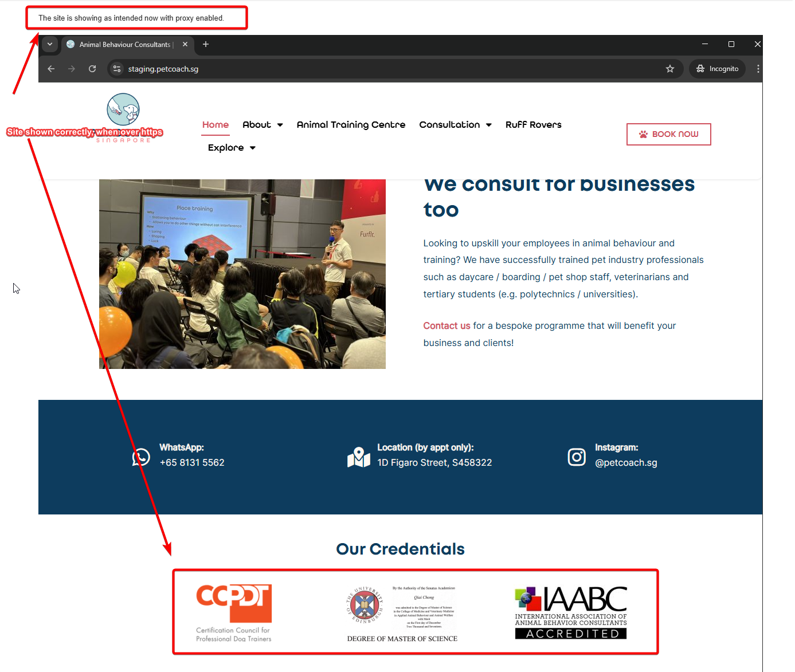Click the WhatsApp icon in footer
This screenshot has height=672, width=795.
click(141, 457)
